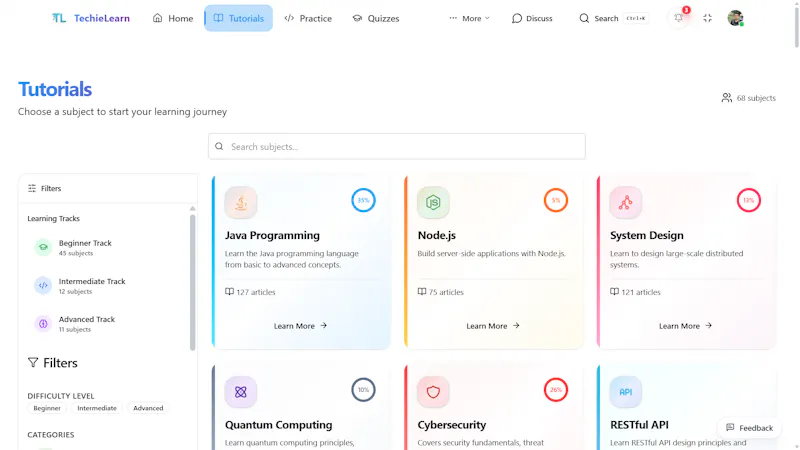Viewport: 800px width, 450px height.
Task: Click Quantum Computing 10% progress ring
Action: coord(363,390)
